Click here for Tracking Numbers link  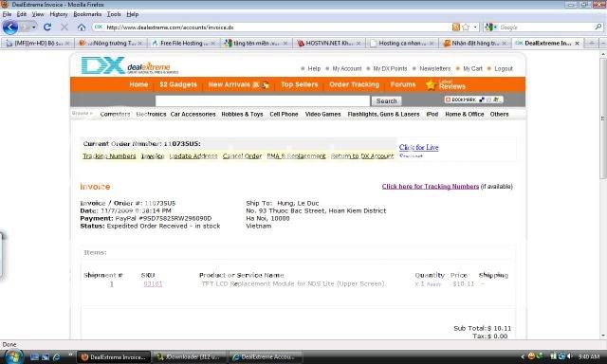[430, 187]
